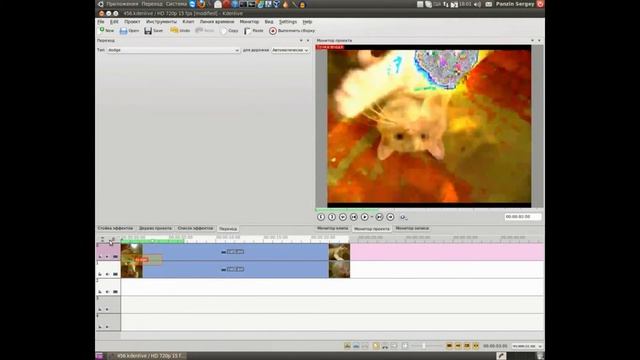This screenshot has width=640, height=360.
Task: Open the monitor options icon after playback buttons
Action: coord(403,217)
